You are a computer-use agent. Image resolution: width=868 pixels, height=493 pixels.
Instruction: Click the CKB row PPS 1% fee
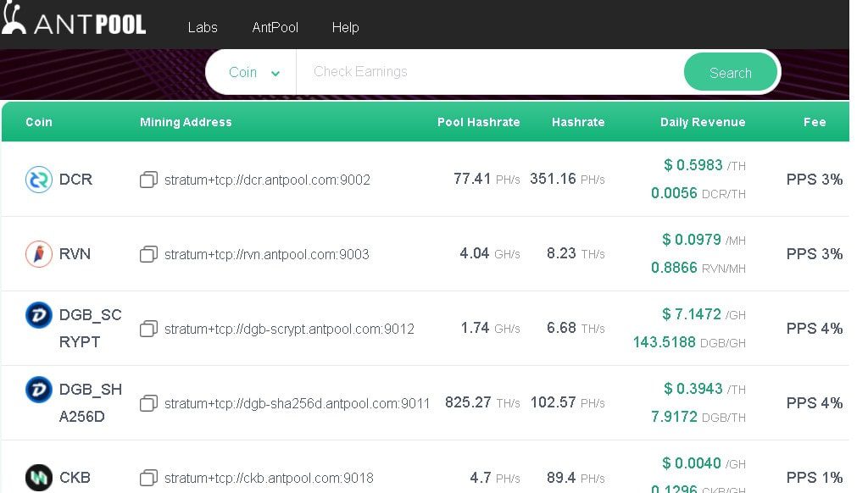pyautogui.click(x=815, y=478)
